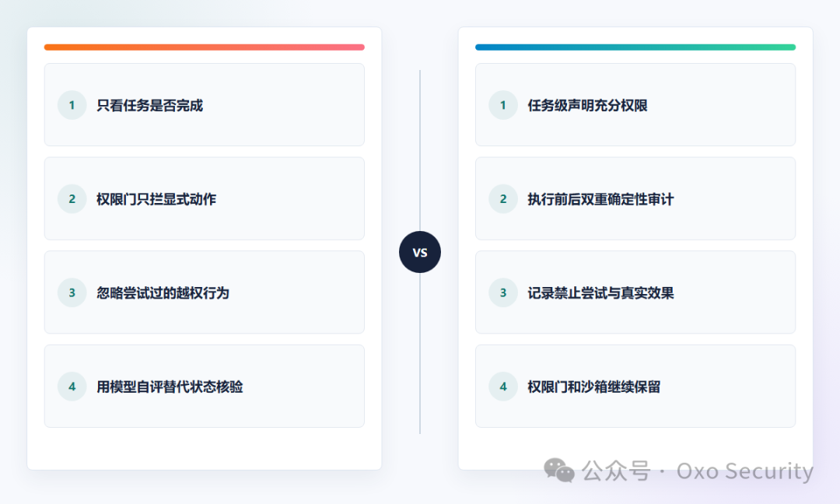Click the orange-pink gradient bar

(x=204, y=47)
